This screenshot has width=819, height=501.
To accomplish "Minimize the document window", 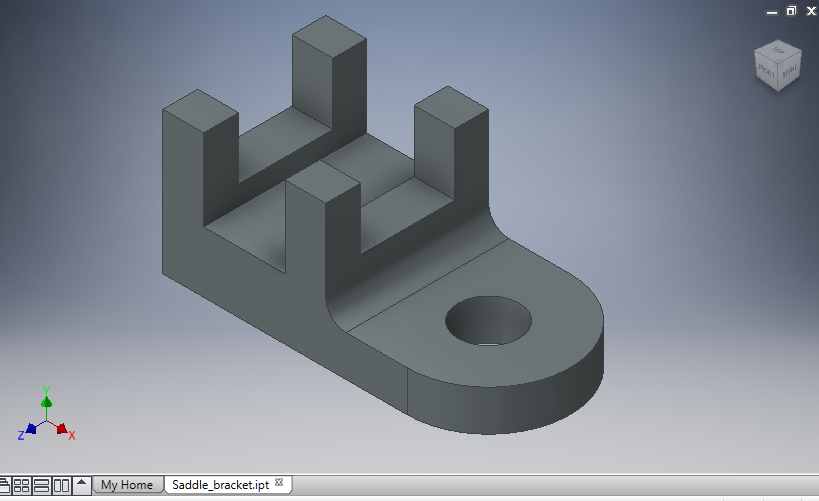I will (771, 11).
